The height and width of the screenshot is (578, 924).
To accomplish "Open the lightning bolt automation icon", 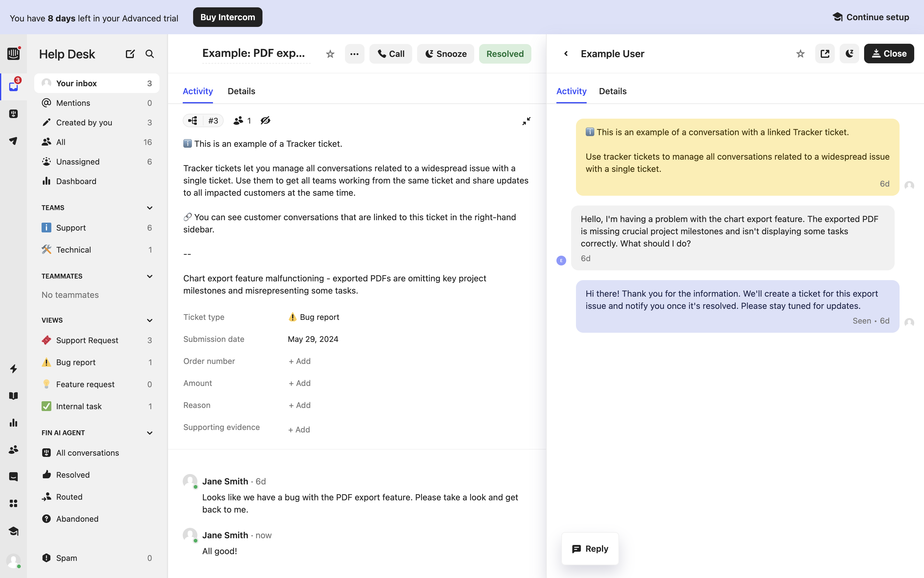I will 13,369.
